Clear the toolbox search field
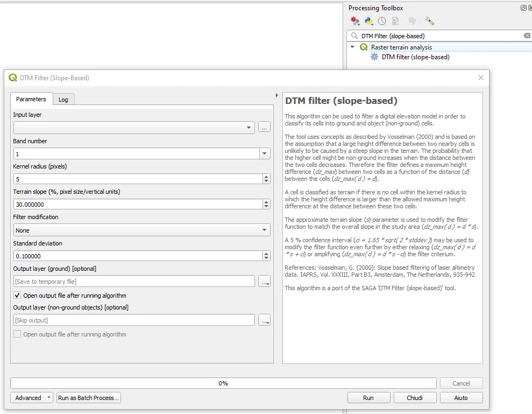 click(x=527, y=36)
